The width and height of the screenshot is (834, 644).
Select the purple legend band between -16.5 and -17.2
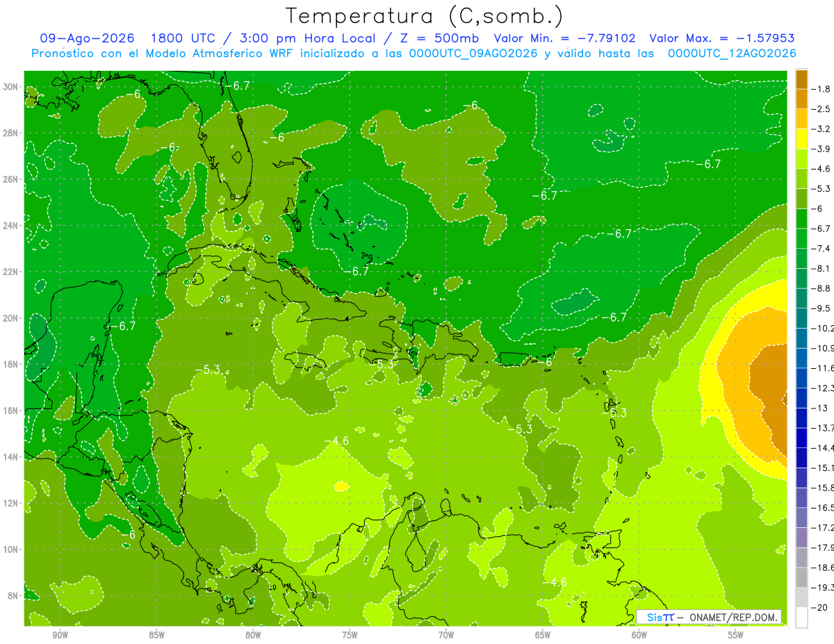(801, 518)
